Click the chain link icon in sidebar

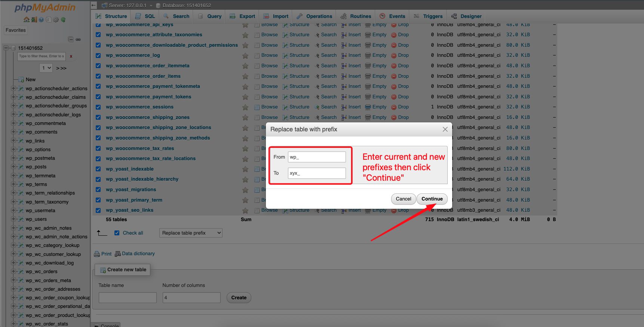point(78,39)
